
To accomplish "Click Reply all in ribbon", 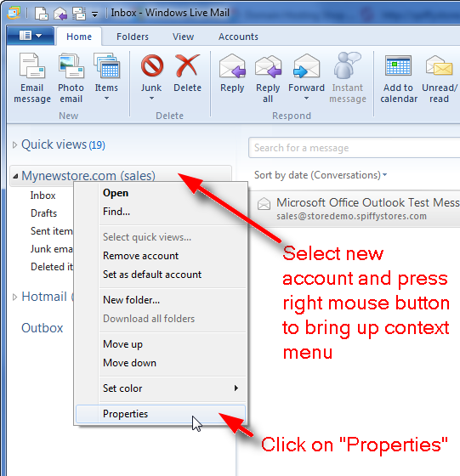I will pos(268,78).
